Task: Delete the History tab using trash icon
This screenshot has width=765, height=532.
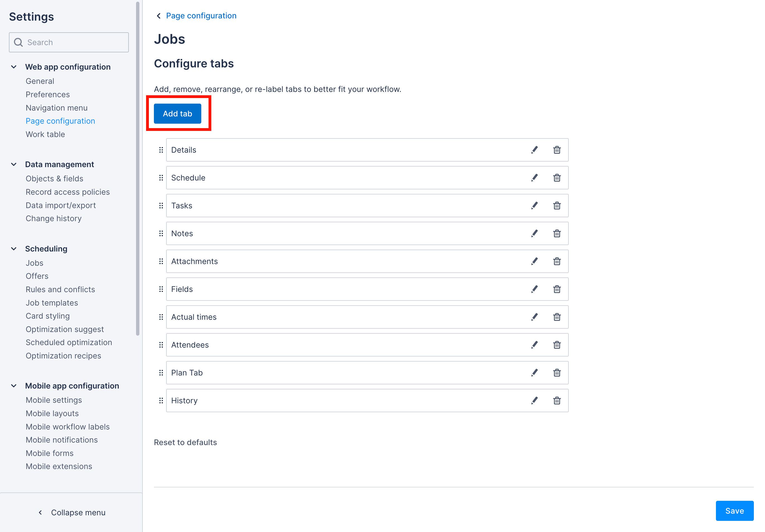Action: coord(557,401)
